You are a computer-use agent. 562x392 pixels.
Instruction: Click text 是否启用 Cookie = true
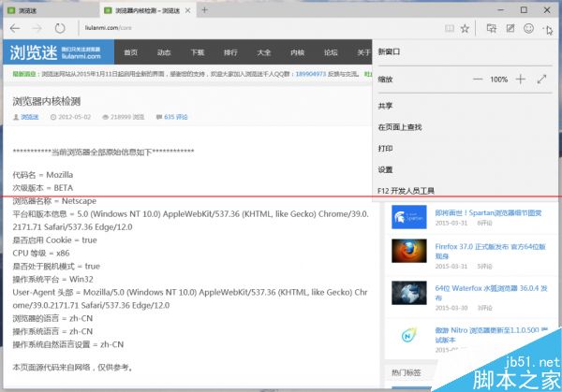(55, 240)
